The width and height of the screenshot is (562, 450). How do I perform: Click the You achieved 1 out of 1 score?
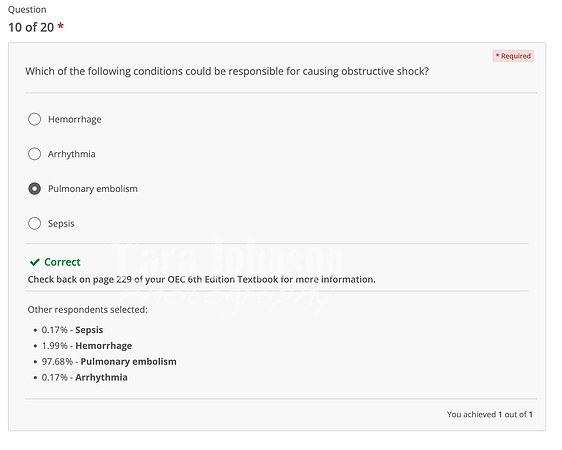click(x=490, y=415)
